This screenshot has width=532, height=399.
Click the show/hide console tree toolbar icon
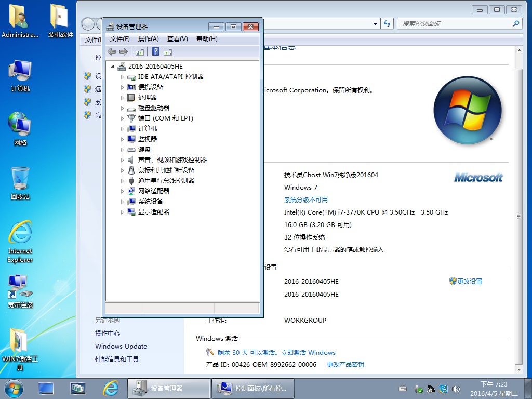140,52
